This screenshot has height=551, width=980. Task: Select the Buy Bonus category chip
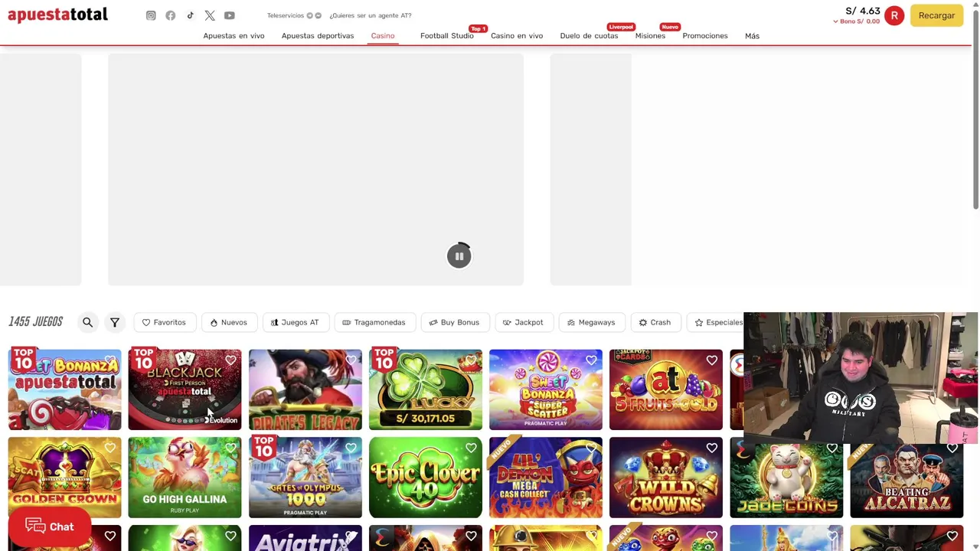point(454,322)
